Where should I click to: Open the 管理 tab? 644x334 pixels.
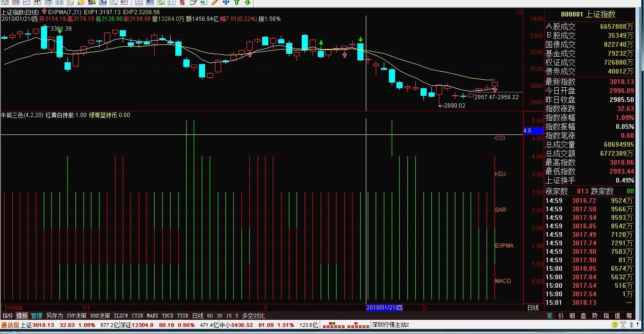pos(36,316)
